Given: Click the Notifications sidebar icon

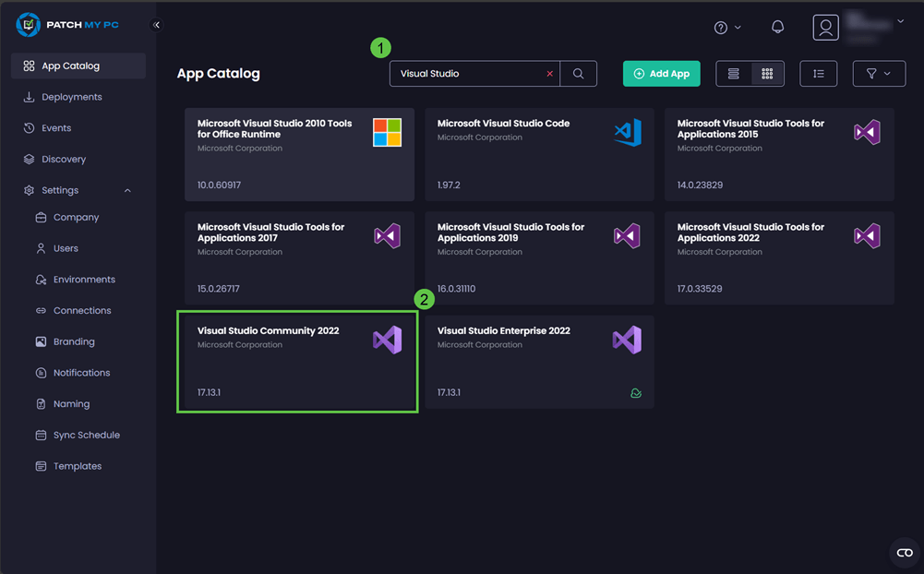Looking at the screenshot, I should (41, 373).
